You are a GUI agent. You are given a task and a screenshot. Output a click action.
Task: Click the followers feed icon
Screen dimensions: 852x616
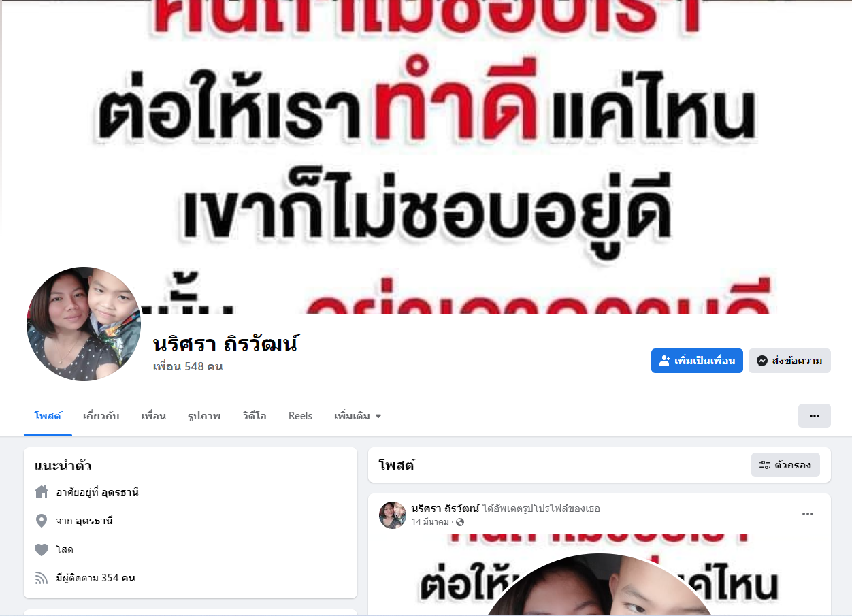coord(42,578)
